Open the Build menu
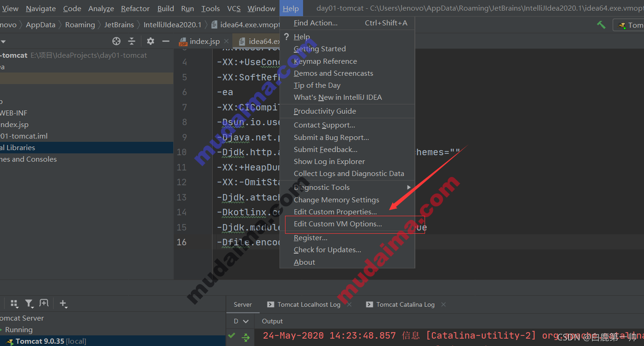644x346 pixels. [166, 8]
